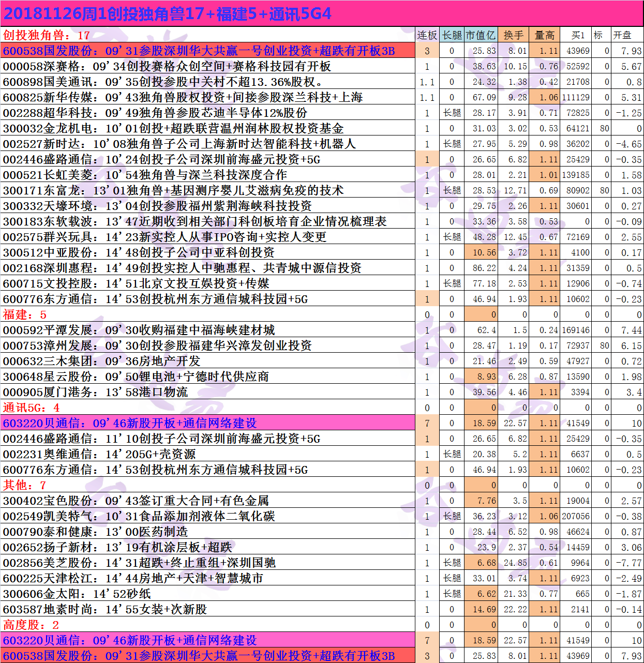Image resolution: width=644 pixels, height=663 pixels.
Task: Select the 000592平潭发展 description cell
Action: coord(208,330)
